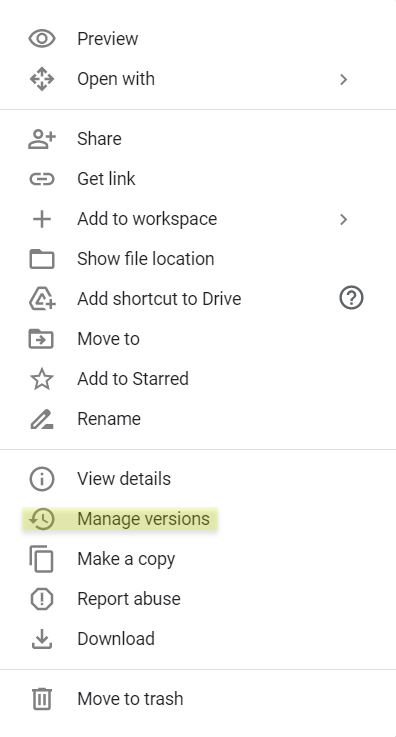The image size is (396, 737).
Task: Click the Share person-plus icon
Action: (x=42, y=139)
